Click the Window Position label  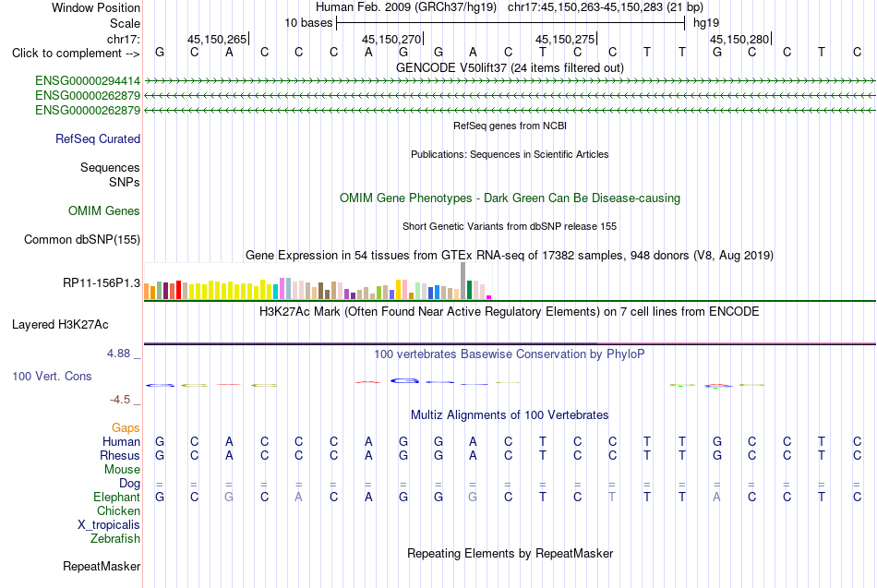click(x=96, y=7)
